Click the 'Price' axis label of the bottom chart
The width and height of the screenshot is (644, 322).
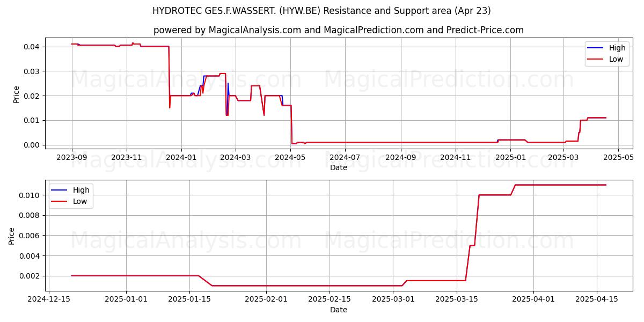[x=12, y=236]
